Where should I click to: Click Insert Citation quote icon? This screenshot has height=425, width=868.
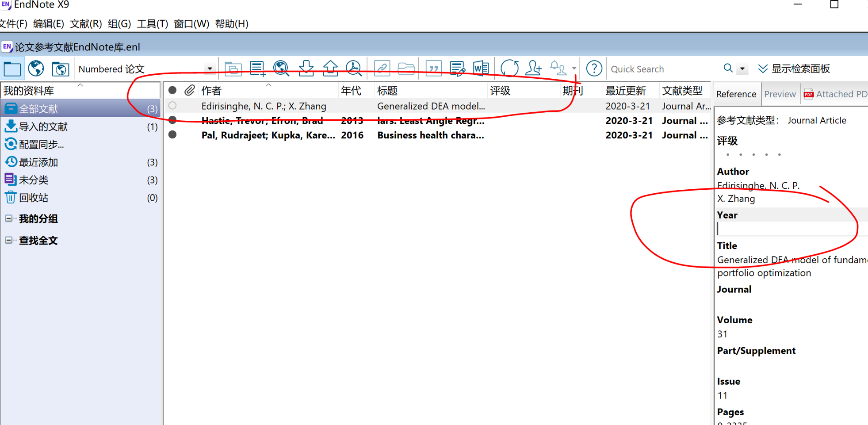[x=433, y=69]
